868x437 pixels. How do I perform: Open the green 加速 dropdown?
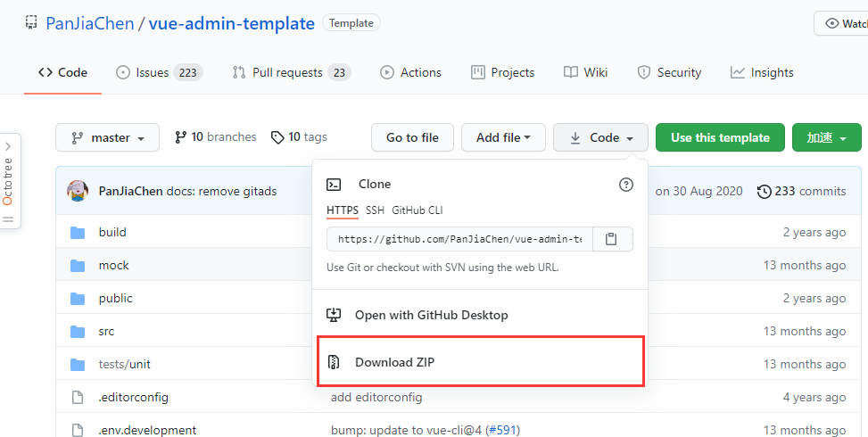pos(826,137)
